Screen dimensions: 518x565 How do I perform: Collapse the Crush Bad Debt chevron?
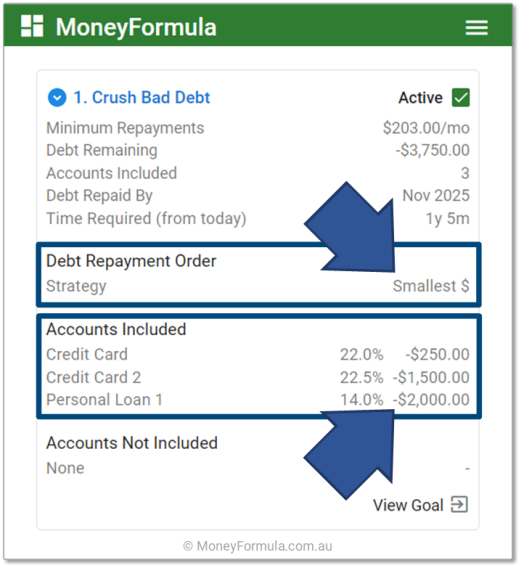point(57,98)
